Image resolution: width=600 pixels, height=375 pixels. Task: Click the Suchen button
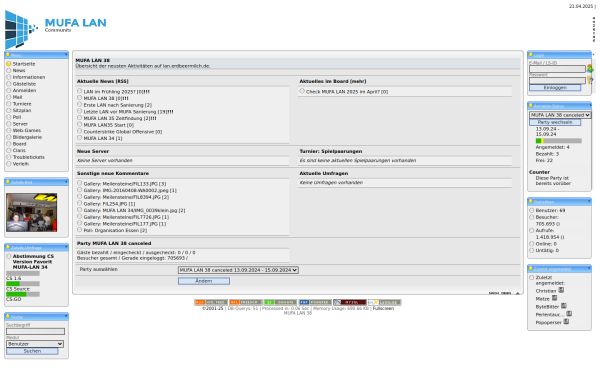[32, 351]
